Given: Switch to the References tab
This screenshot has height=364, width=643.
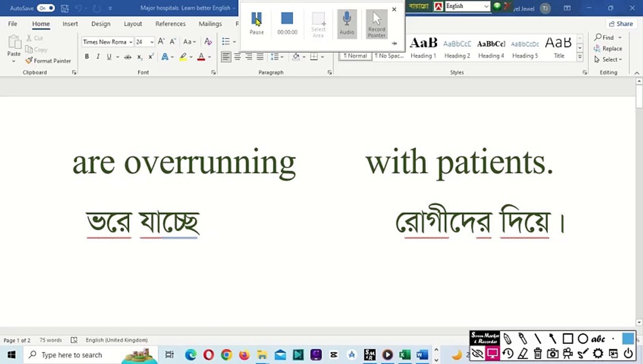Looking at the screenshot, I should (170, 24).
